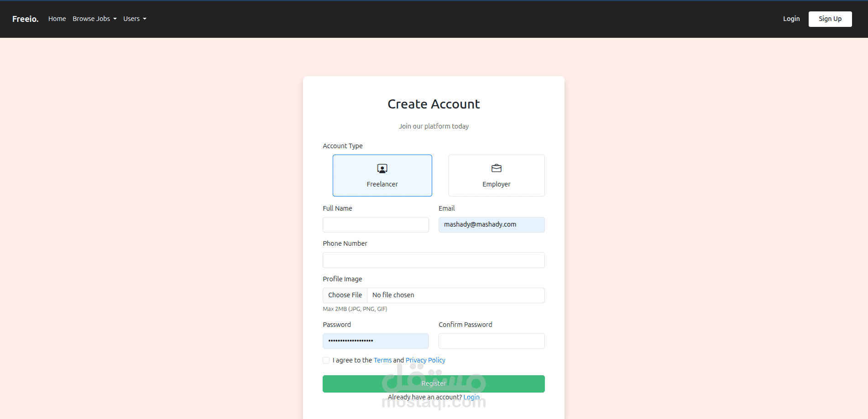Open the Privacy Policy link
Screen dimensions: 868x419
tap(425, 360)
